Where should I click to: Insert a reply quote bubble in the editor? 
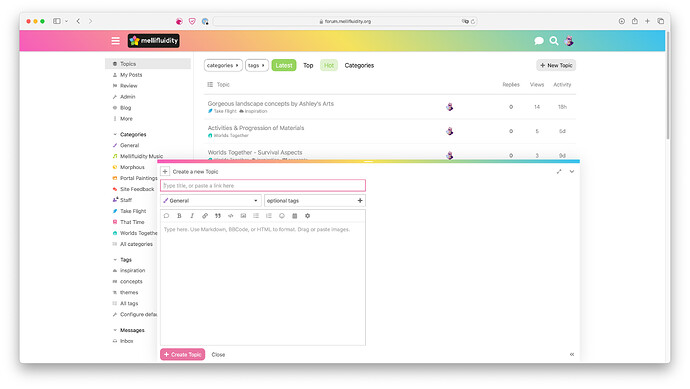(166, 216)
